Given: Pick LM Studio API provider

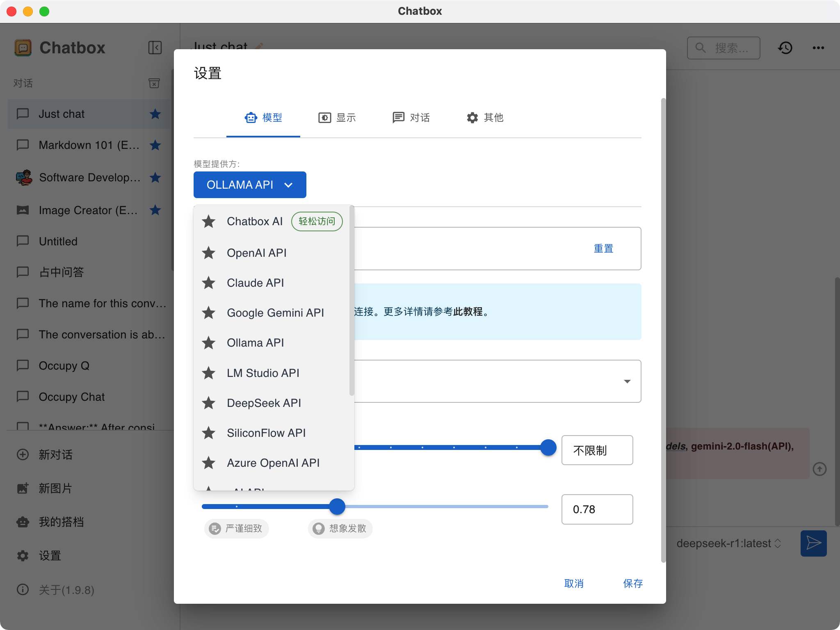Looking at the screenshot, I should coord(272,373).
